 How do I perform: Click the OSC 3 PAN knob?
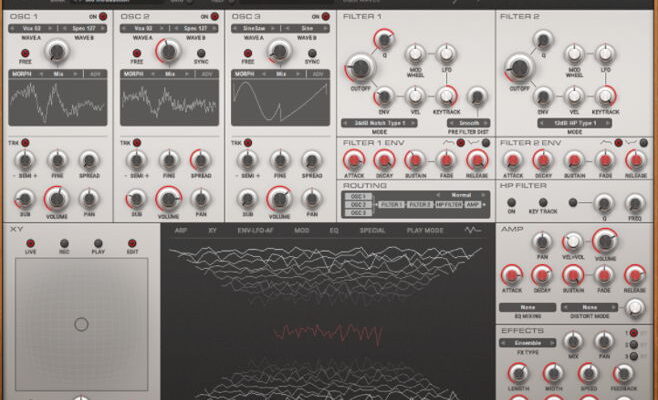[x=311, y=198]
